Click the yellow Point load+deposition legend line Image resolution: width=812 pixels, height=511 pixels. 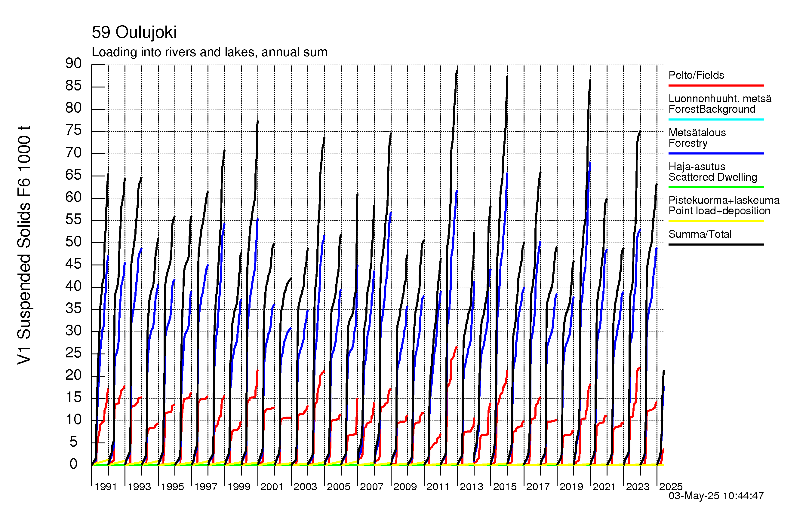716,221
